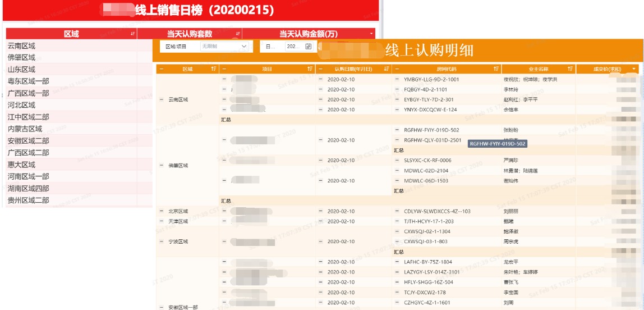The height and width of the screenshot is (310, 644).
Task: Sort by 项目 column sort icon
Action: click(x=310, y=69)
